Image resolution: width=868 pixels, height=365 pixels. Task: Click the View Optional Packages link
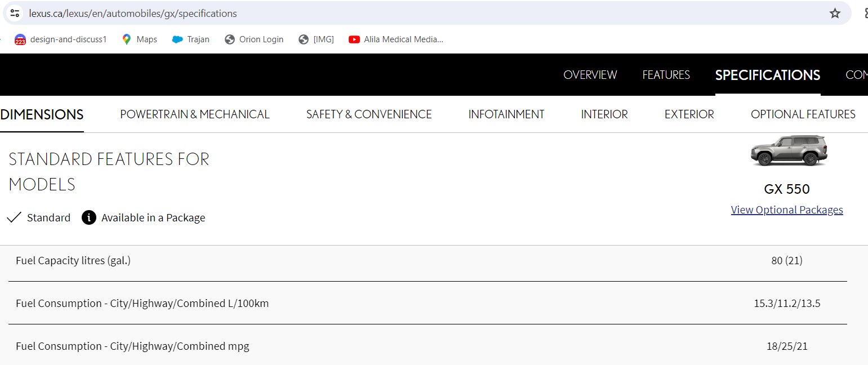point(787,210)
